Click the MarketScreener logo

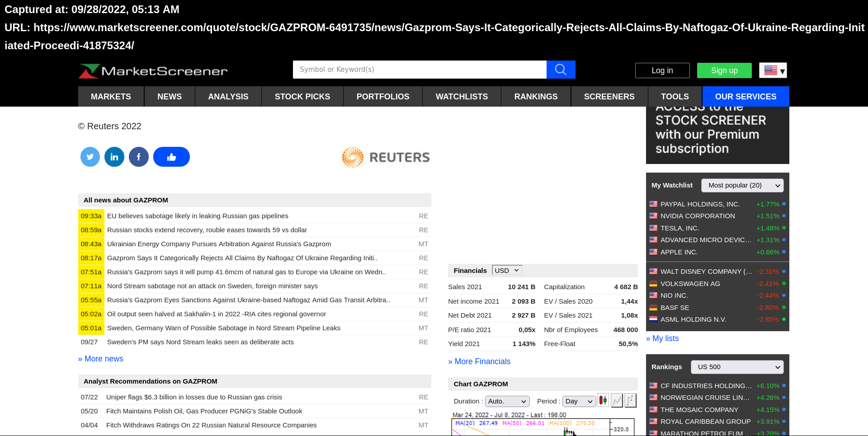[153, 71]
